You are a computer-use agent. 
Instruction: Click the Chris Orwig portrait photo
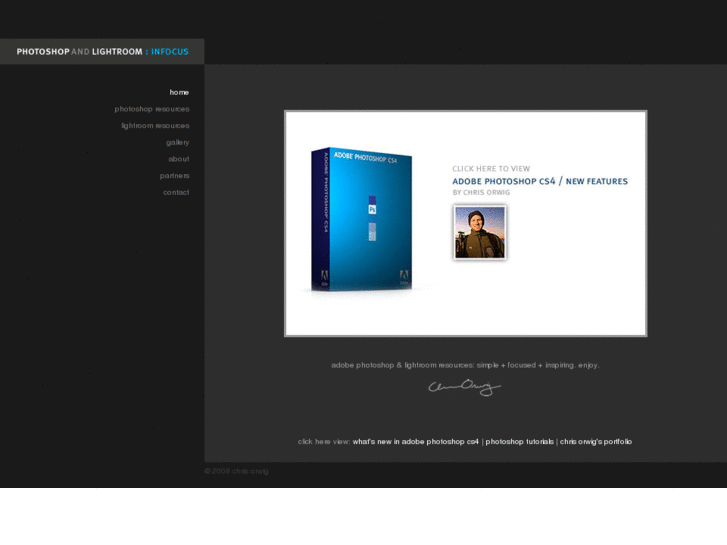point(480,232)
